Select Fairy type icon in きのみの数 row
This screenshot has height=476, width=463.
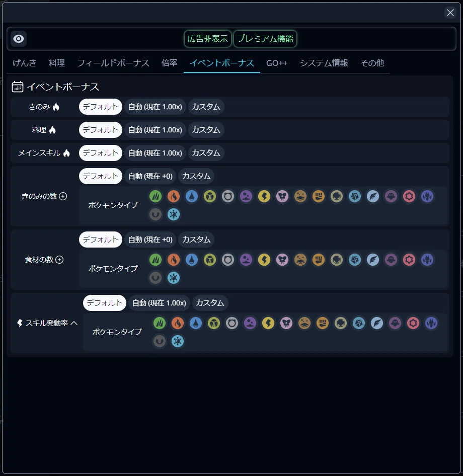click(282, 196)
